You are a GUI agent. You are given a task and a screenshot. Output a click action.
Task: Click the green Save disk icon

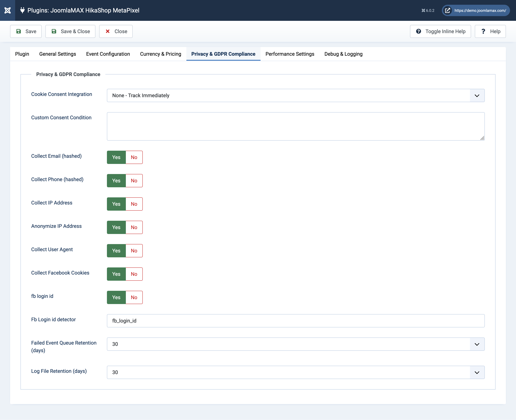click(x=19, y=31)
